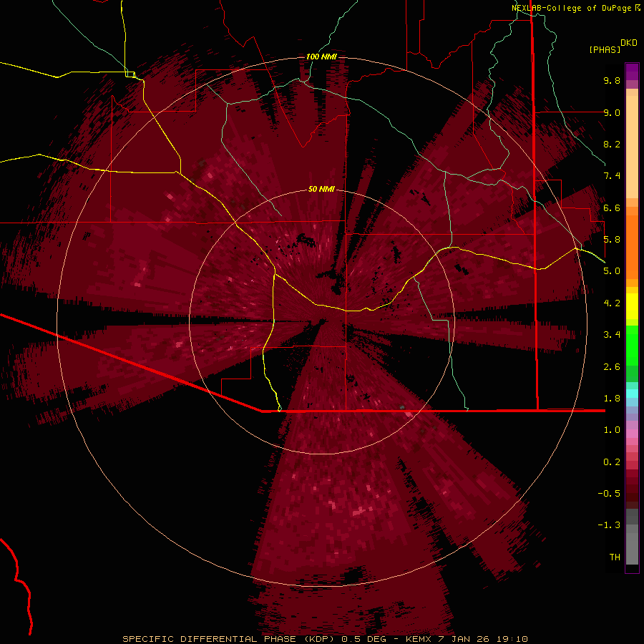Click the 9.8 legend value
Image resolution: width=644 pixels, height=644 pixels.
coord(612,80)
